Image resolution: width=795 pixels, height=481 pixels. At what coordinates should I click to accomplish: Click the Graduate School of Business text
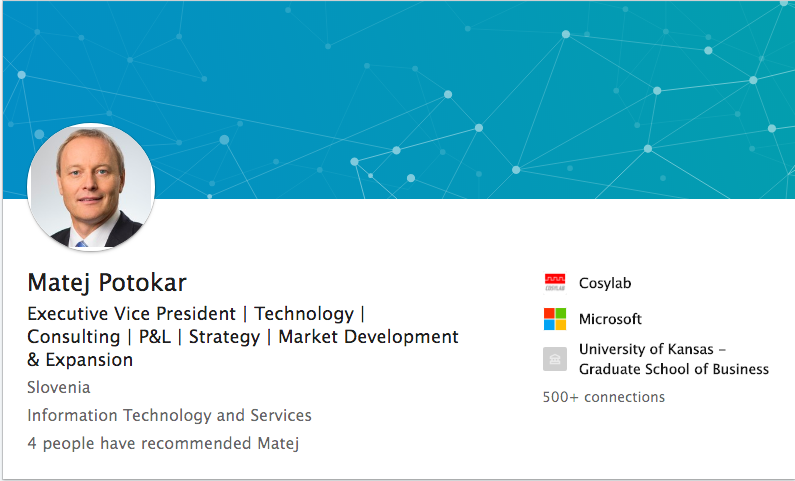[x=674, y=369]
